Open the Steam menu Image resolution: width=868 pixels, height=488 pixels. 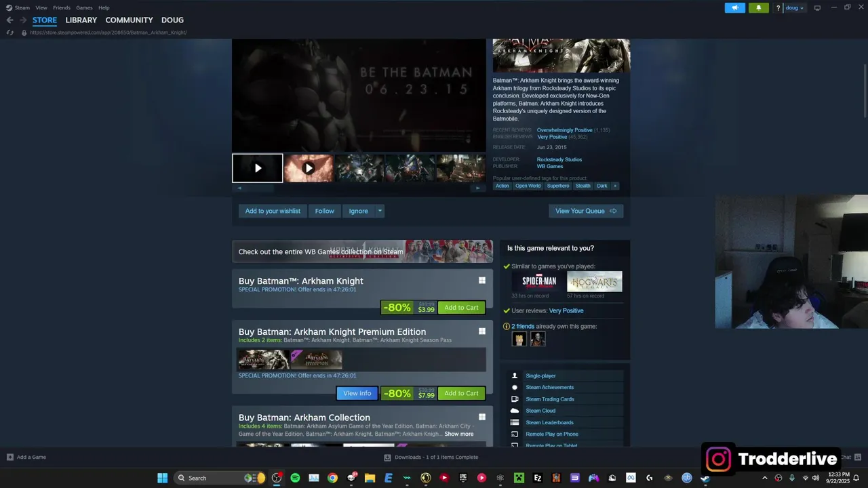(22, 7)
